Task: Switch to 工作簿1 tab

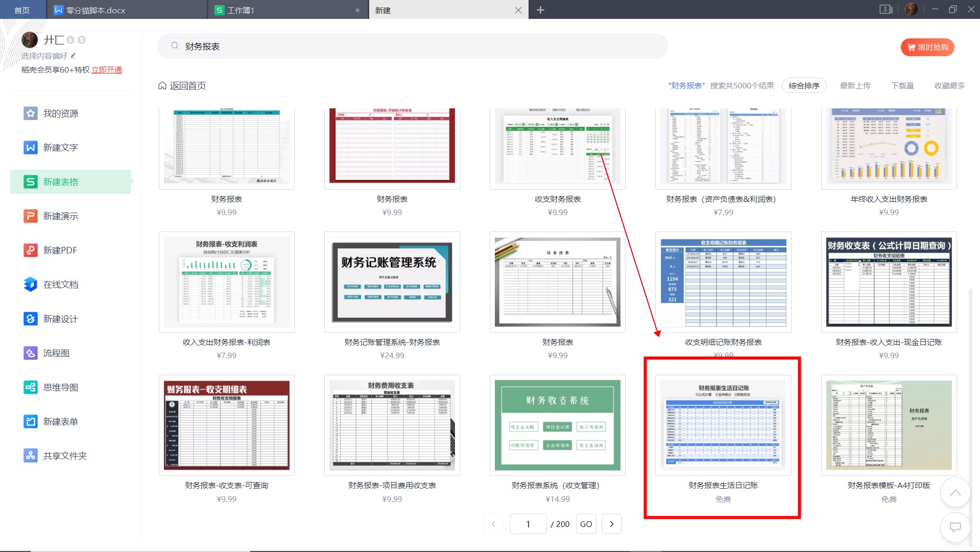Action: (241, 10)
